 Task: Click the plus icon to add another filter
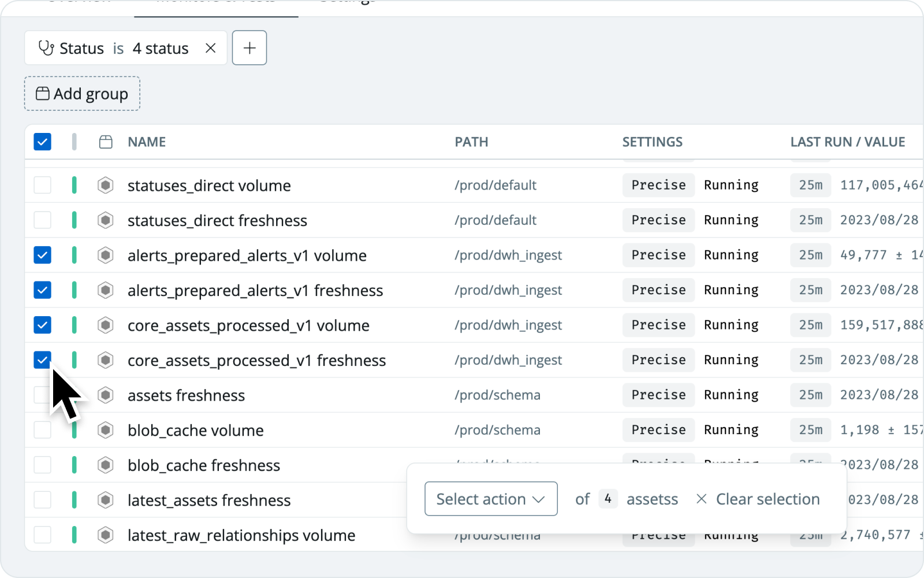point(249,48)
